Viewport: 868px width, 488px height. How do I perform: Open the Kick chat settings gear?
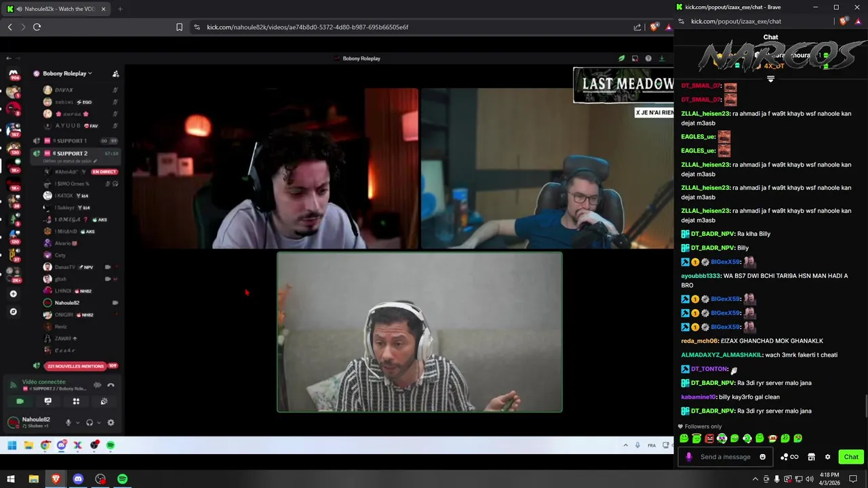tap(827, 457)
